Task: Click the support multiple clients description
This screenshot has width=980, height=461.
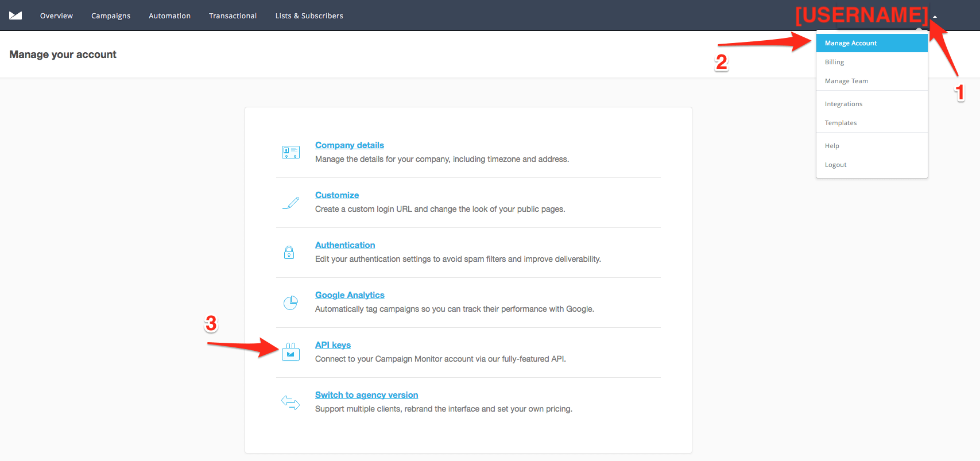Action: pyautogui.click(x=444, y=409)
